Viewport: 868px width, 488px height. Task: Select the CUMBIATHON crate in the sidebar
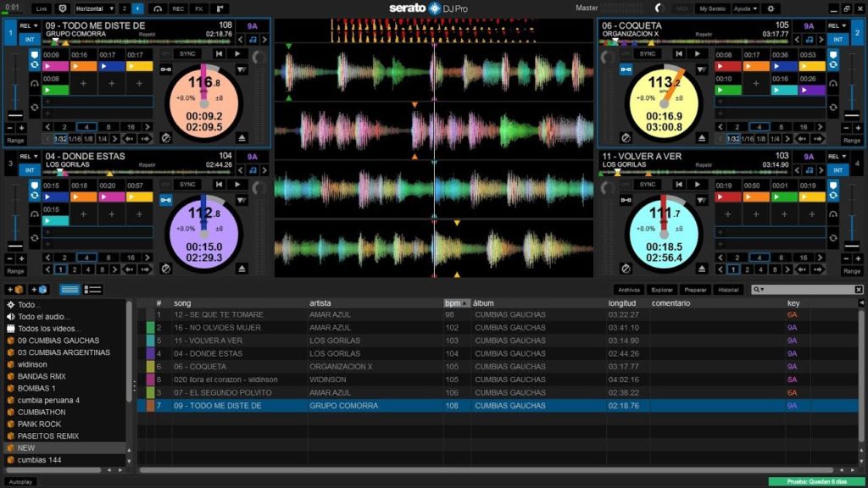point(41,412)
